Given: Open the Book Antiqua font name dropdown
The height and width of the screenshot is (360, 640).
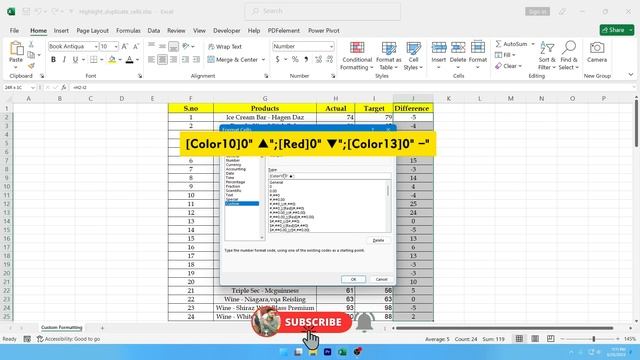Looking at the screenshot, I should tap(96, 47).
